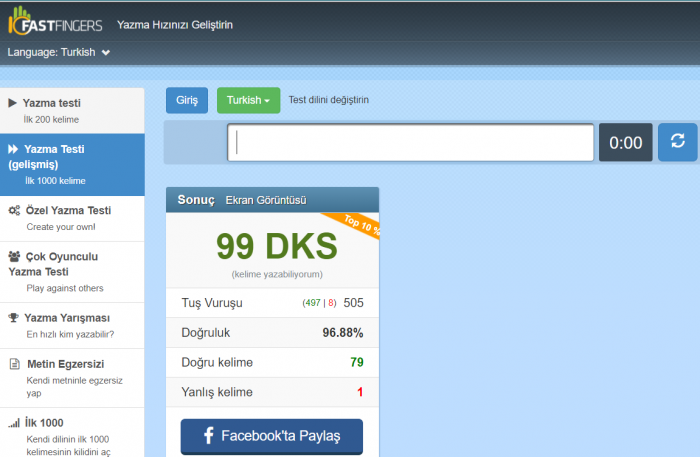Click En hızlı kim yazabilir? subtitle
Screen dimensions: 700x457
(x=70, y=334)
